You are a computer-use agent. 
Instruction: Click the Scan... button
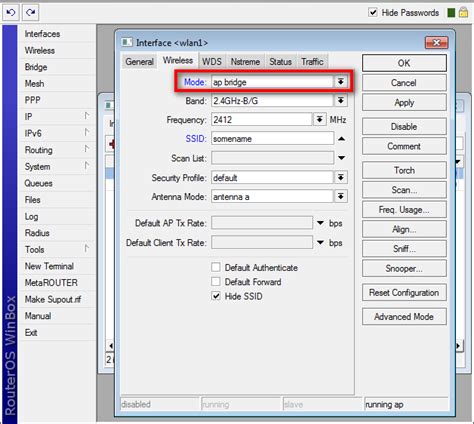click(x=404, y=190)
